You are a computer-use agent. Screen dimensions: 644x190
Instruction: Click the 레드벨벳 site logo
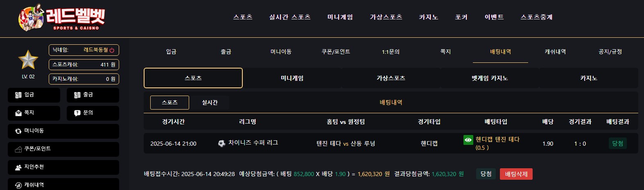tap(61, 18)
